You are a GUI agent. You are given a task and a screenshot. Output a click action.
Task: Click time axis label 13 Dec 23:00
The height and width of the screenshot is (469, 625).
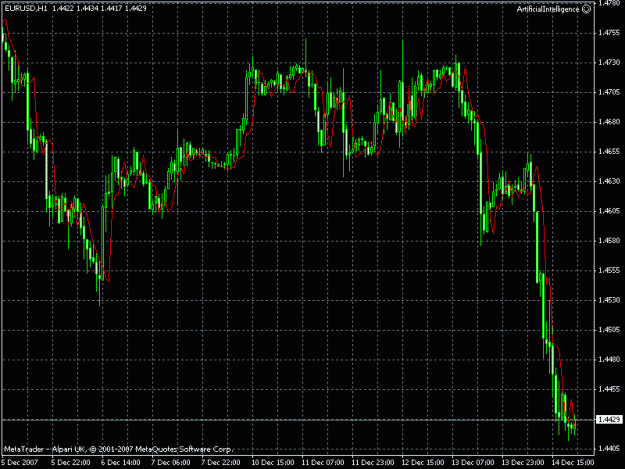pos(523,463)
